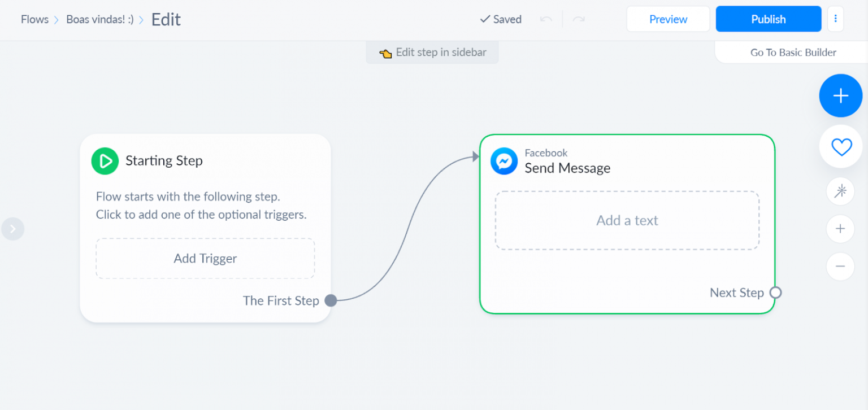Image resolution: width=868 pixels, height=410 pixels.
Task: Click the Facebook Messenger icon
Action: click(504, 162)
